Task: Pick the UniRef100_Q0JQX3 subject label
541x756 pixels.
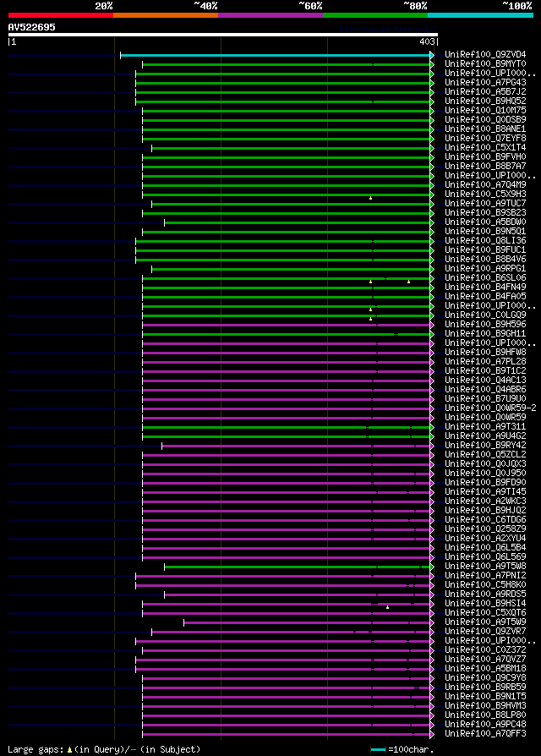Action: [485, 464]
